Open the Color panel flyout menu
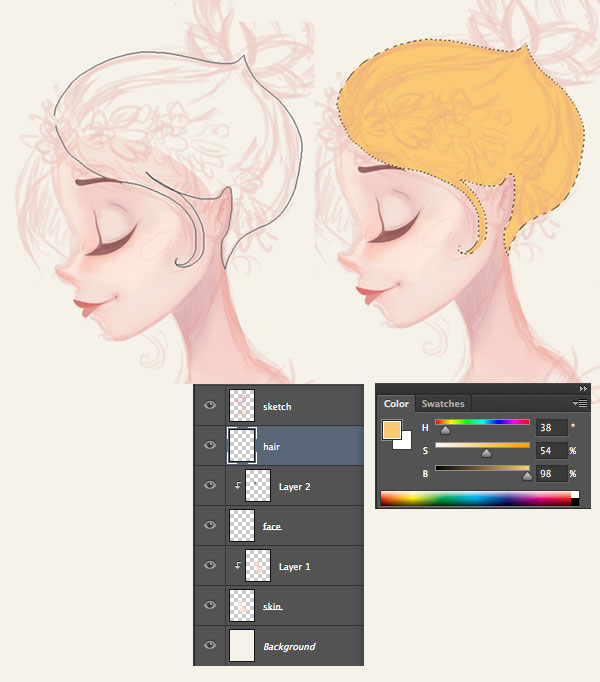The width and height of the screenshot is (600, 682). coord(581,403)
